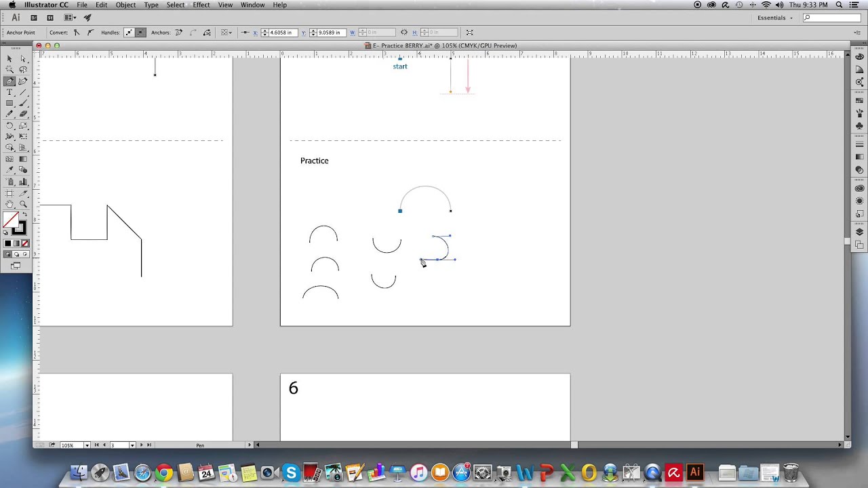Open the Isolate/Align options dropdown in control bar
Viewport: 868px width, 488px height.
coord(227,33)
